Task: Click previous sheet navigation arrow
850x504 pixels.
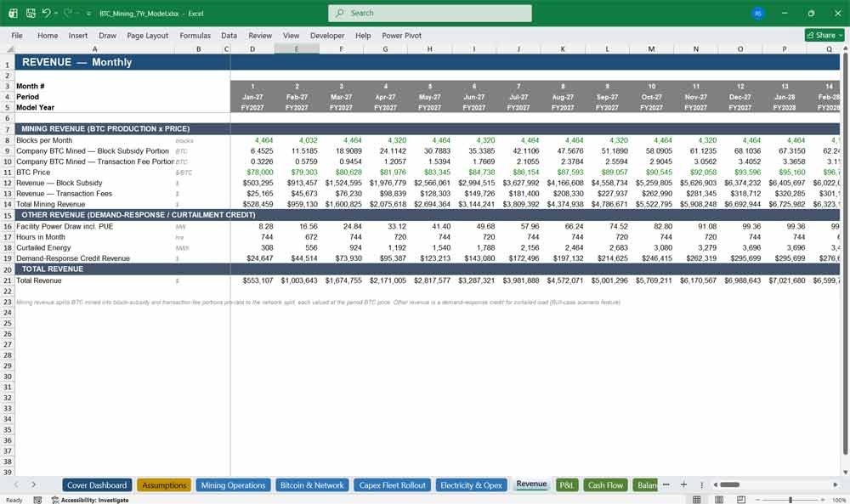Action: (16, 484)
